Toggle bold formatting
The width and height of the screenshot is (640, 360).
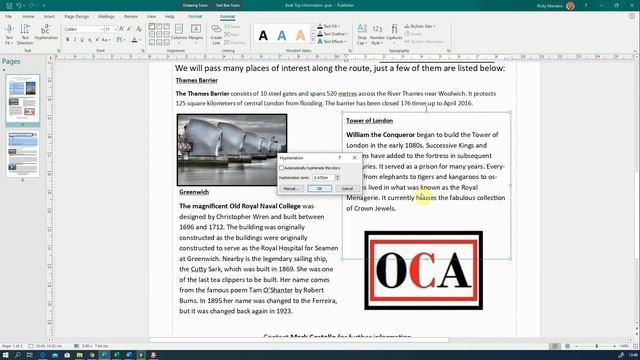[68, 40]
